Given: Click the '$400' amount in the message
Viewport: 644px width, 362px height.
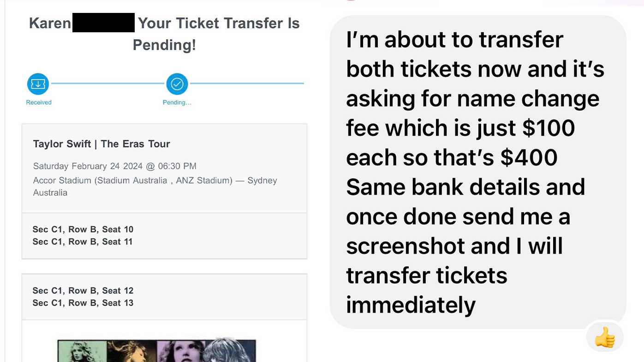Looking at the screenshot, I should pos(529,157).
